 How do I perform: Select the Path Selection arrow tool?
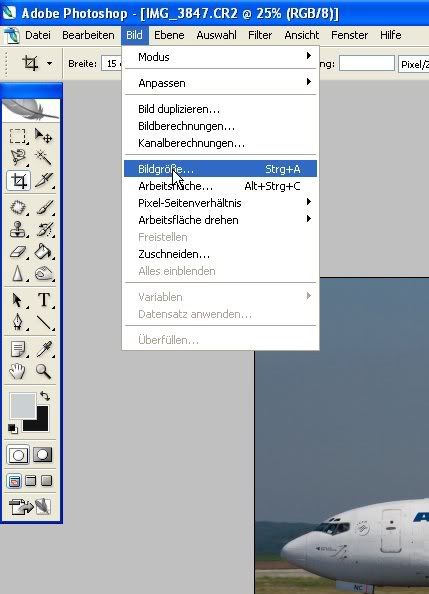(x=17, y=300)
